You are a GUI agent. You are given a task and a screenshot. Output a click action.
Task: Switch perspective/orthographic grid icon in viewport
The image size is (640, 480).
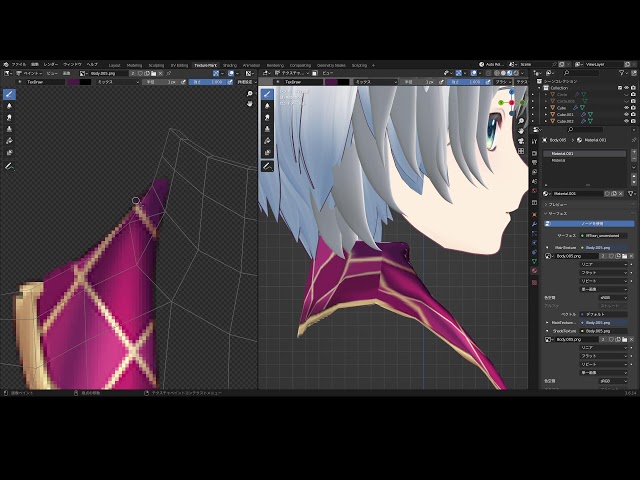point(521,151)
